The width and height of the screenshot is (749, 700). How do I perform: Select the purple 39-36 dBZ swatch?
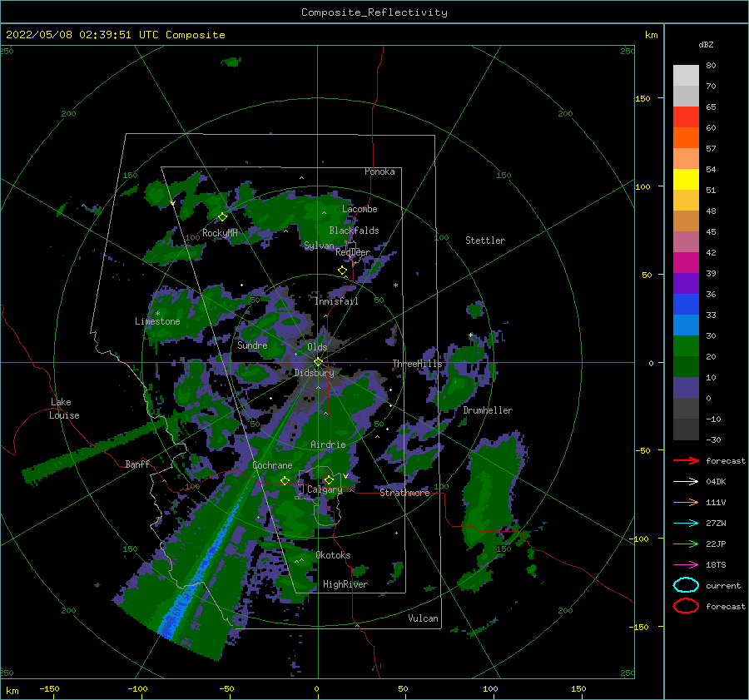686,284
